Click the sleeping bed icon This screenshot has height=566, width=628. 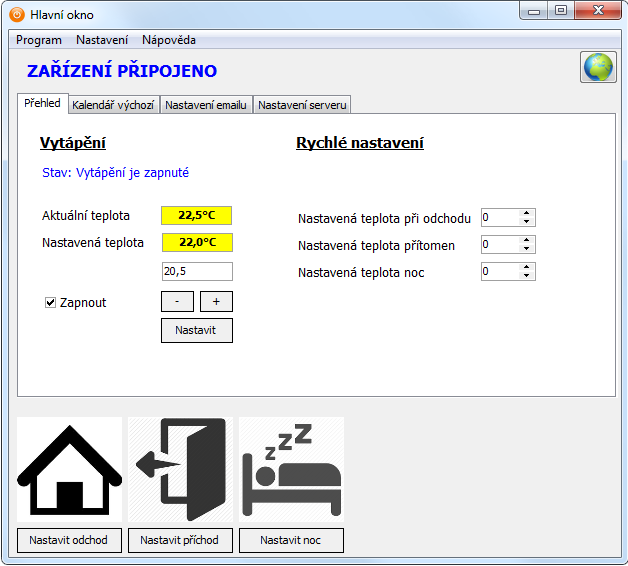[x=291, y=469]
